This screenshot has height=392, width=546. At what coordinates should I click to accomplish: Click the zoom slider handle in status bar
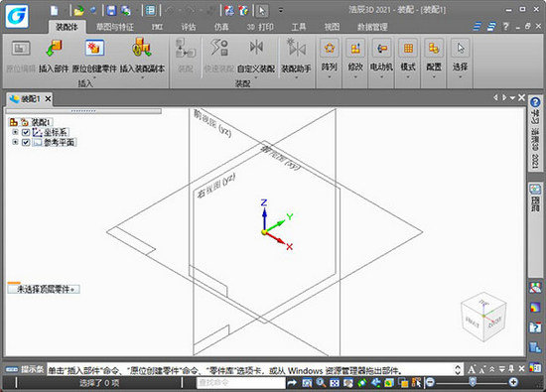click(x=473, y=382)
